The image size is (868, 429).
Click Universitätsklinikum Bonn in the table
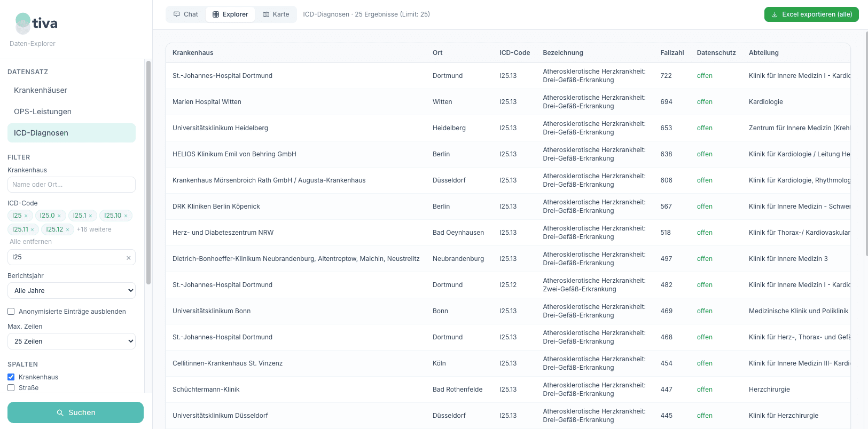click(x=212, y=311)
